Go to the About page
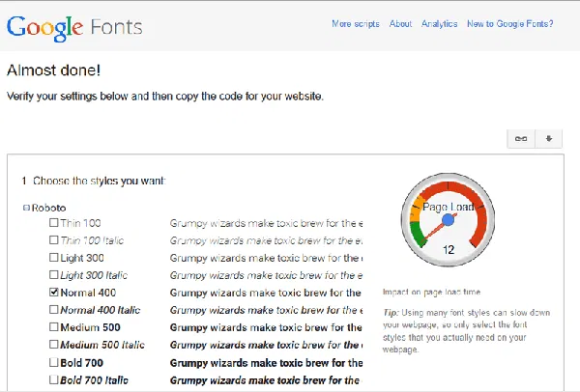This screenshot has height=392, width=580. click(401, 24)
